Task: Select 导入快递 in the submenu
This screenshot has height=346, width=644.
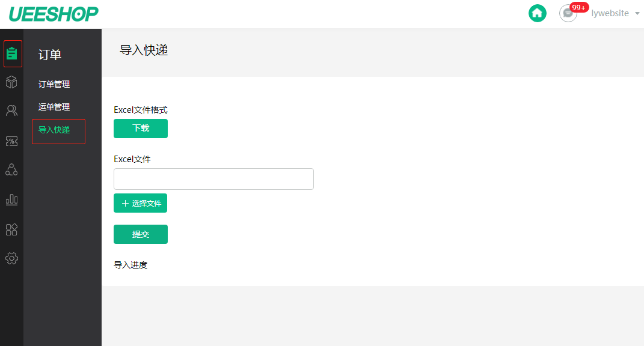Action: [54, 130]
